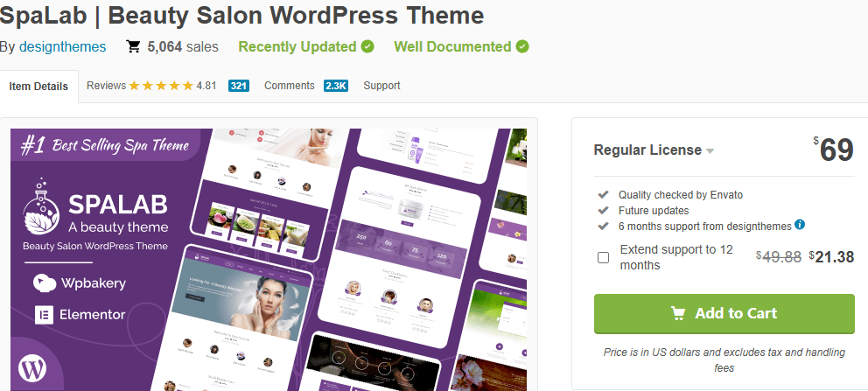Image resolution: width=868 pixels, height=391 pixels.
Task: Click the 'Well Documented' label
Action: coord(452,47)
